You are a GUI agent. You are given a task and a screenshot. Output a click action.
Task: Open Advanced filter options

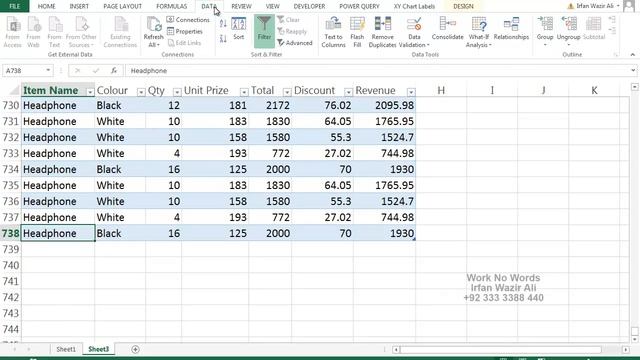click(295, 43)
